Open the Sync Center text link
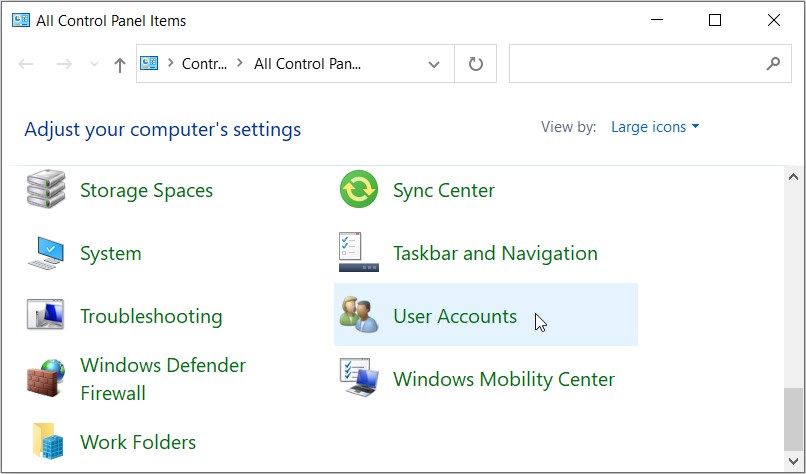 [x=444, y=190]
